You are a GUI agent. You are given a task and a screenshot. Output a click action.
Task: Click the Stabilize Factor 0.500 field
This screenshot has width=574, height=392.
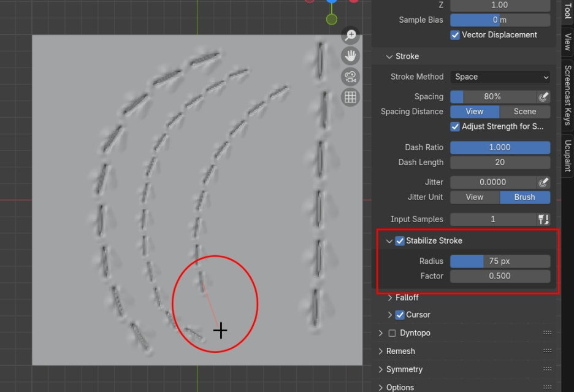tap(500, 276)
